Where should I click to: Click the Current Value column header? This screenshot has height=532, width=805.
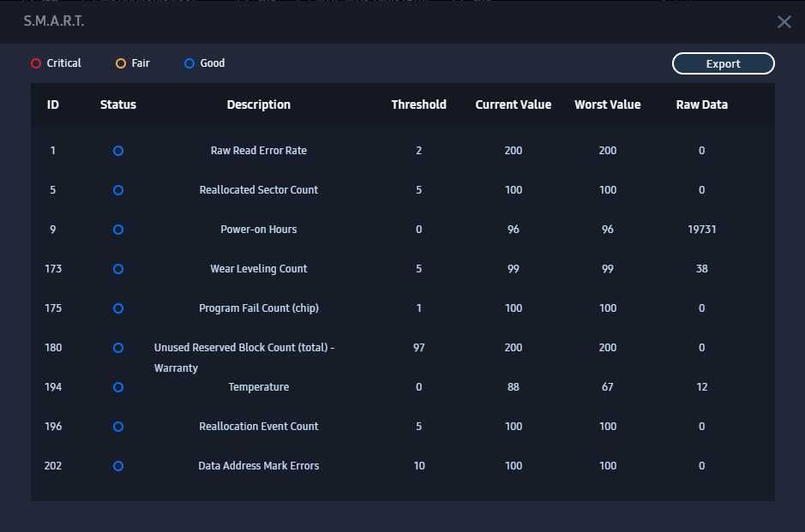coord(513,105)
